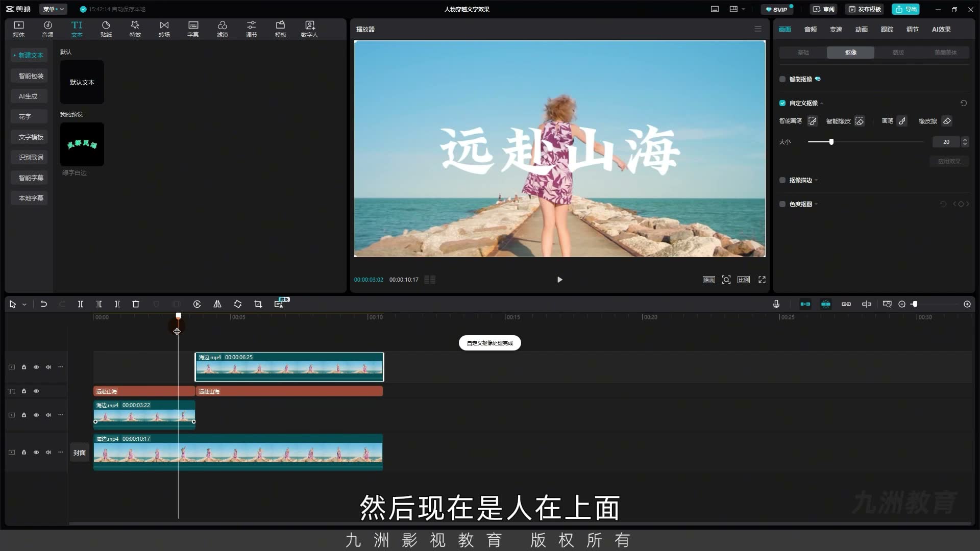
Task: Open the 特效 effects panel
Action: (x=135, y=29)
